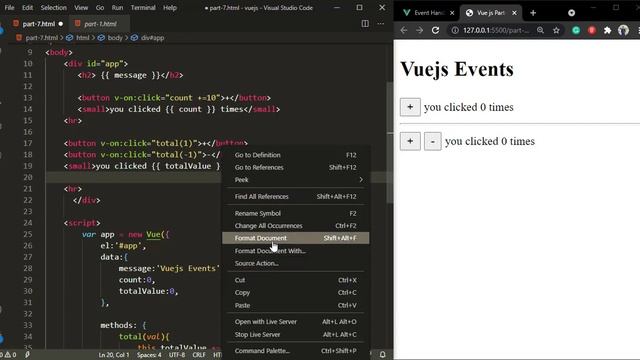
Task: Open the Run menu
Action: pyautogui.click(x=117, y=7)
